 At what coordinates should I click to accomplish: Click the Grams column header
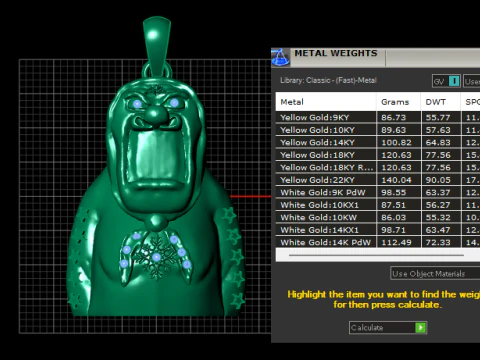[x=399, y=102]
